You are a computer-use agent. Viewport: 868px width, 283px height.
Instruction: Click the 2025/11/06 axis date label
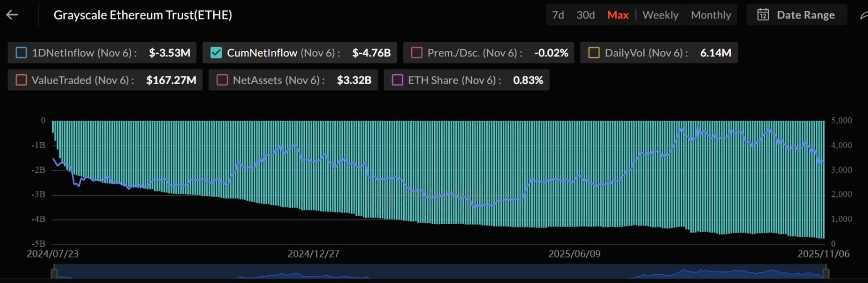[824, 254]
